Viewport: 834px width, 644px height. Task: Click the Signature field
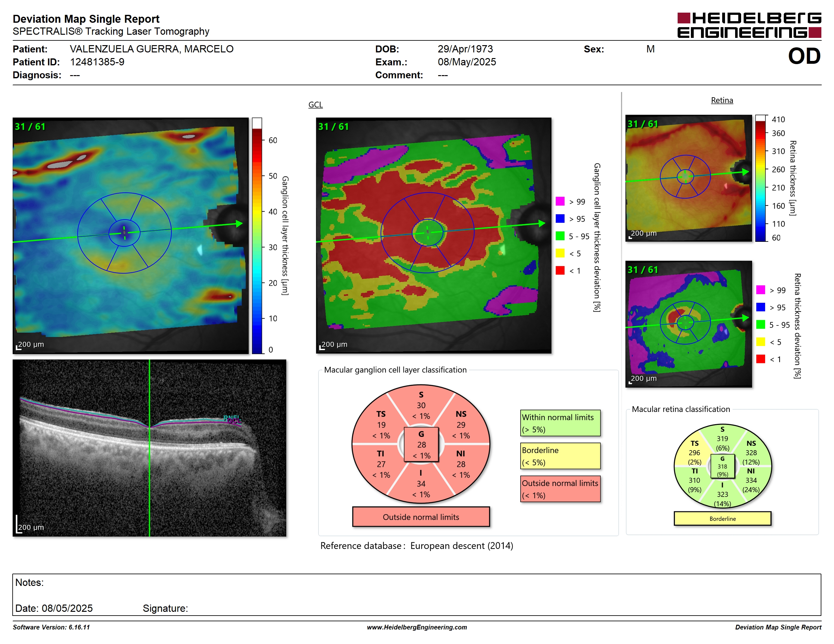[165, 608]
